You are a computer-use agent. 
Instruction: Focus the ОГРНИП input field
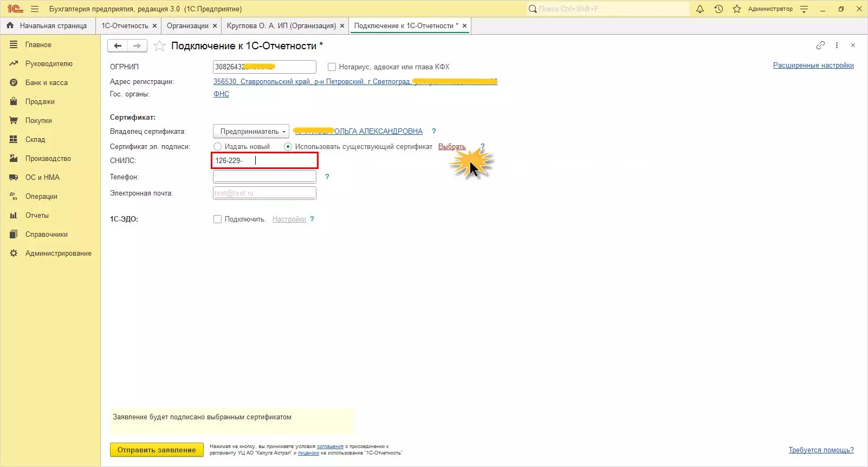tap(264, 67)
